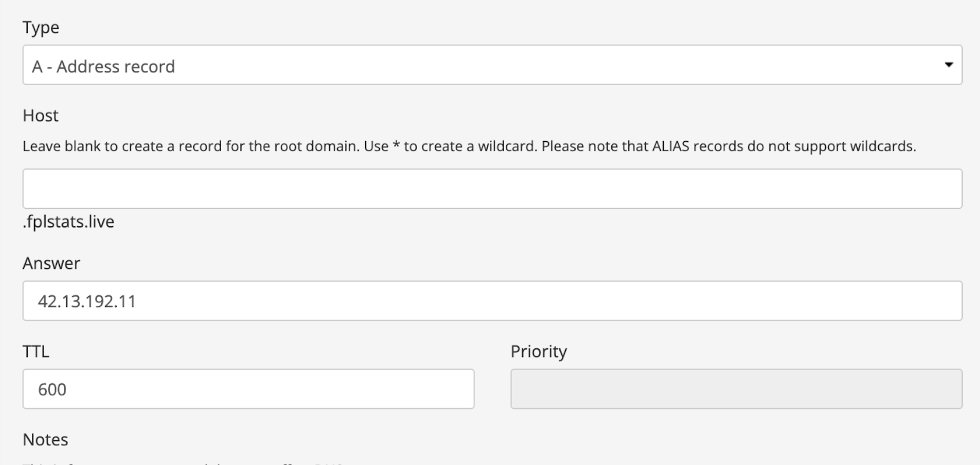
Task: Click the greyed-out Priority field
Action: (x=736, y=389)
